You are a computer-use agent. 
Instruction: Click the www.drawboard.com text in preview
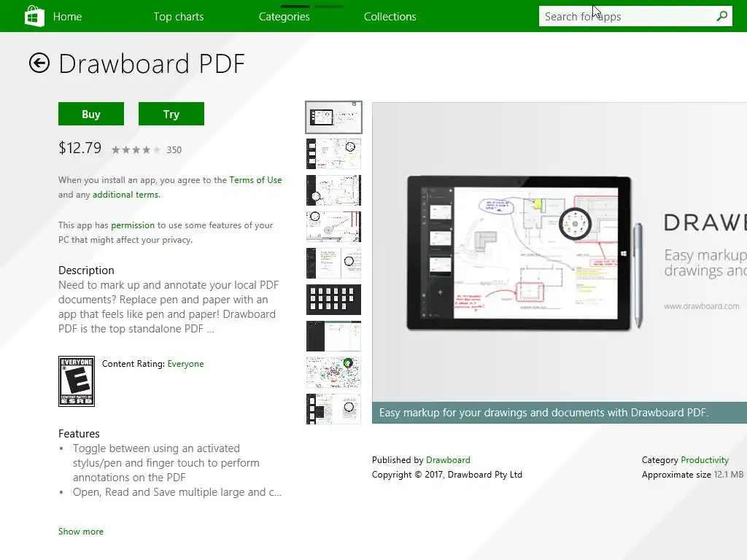(702, 306)
